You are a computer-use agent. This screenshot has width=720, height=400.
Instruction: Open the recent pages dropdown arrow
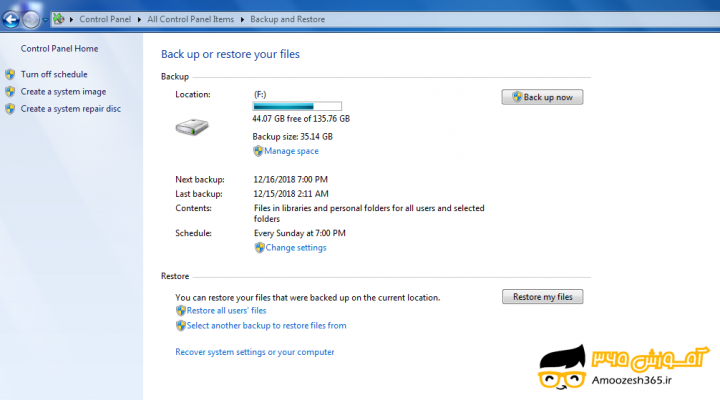pyautogui.click(x=45, y=20)
